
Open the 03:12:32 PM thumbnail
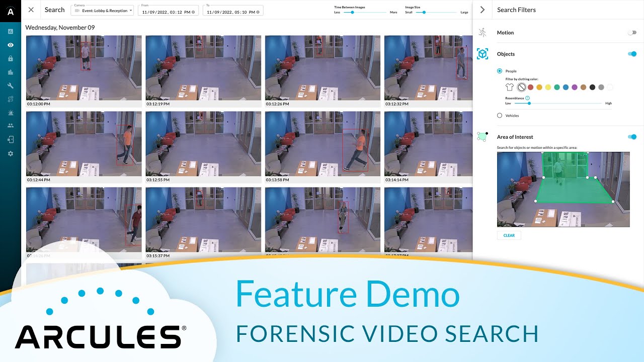click(429, 68)
